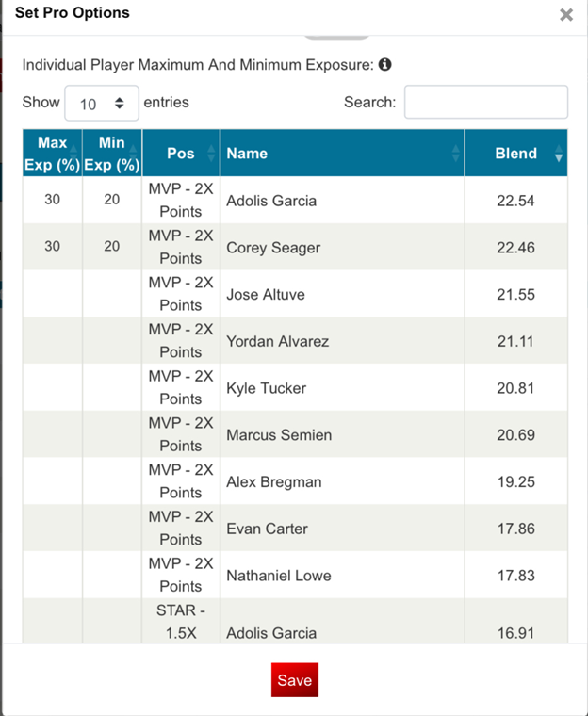Open the Show entries dropdown
Image resolution: width=588 pixels, height=716 pixels.
[x=102, y=104]
